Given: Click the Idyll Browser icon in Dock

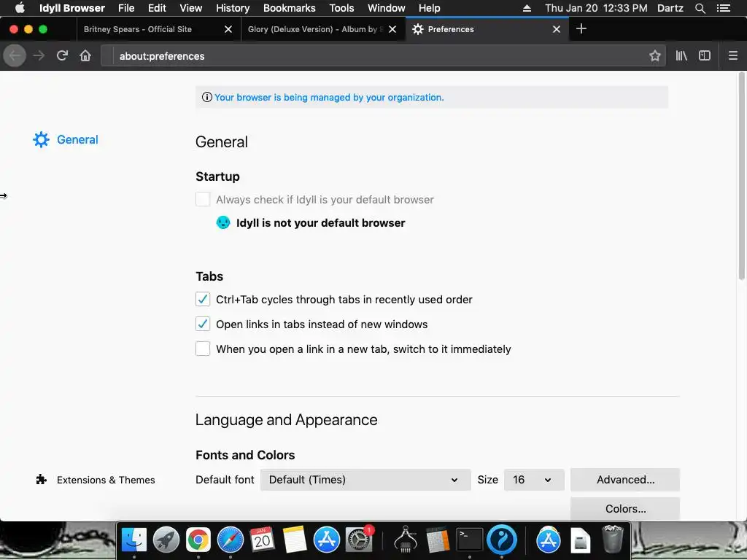Looking at the screenshot, I should 502,540.
